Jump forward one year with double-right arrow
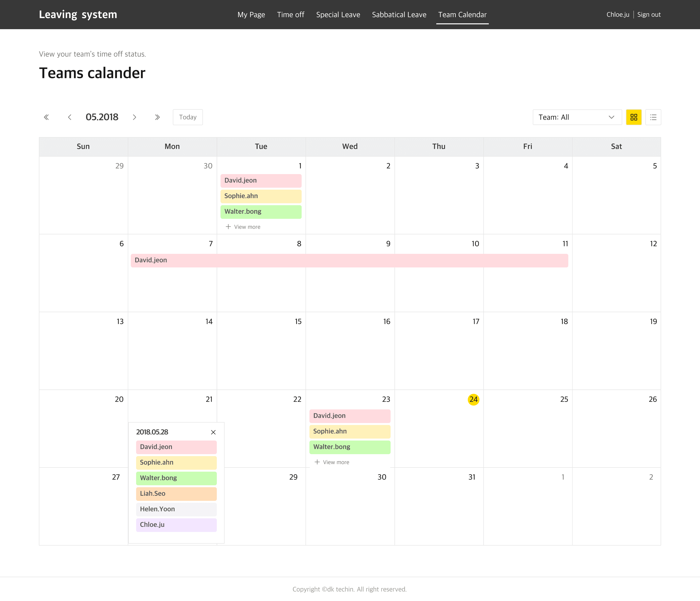The image size is (700, 601). click(157, 117)
